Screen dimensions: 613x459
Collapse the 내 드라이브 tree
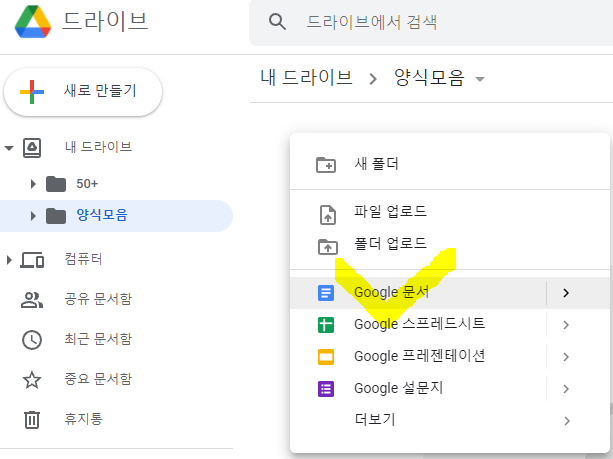pyautogui.click(x=9, y=148)
